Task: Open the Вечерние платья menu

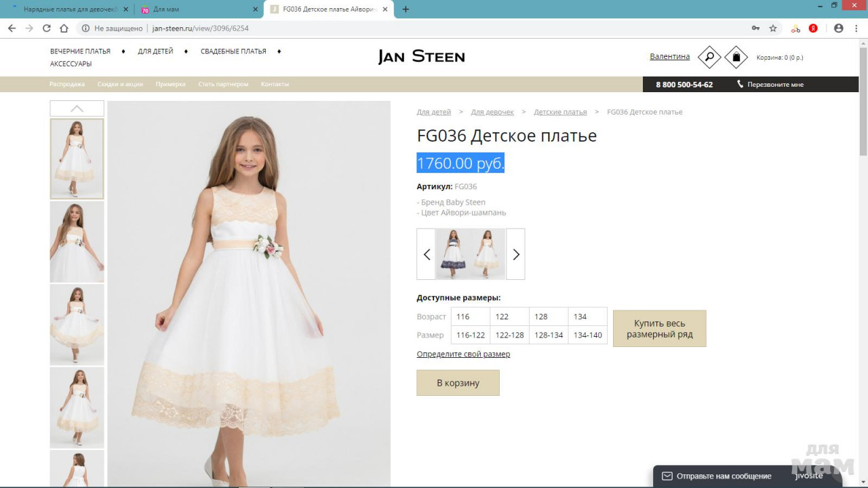Action: (80, 52)
